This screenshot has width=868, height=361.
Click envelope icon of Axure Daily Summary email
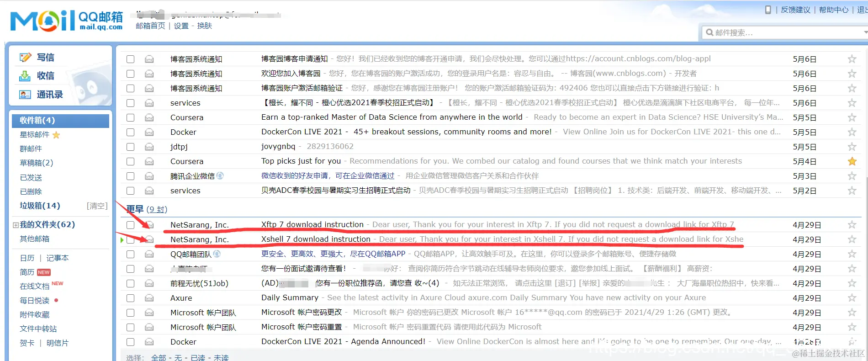pyautogui.click(x=149, y=298)
